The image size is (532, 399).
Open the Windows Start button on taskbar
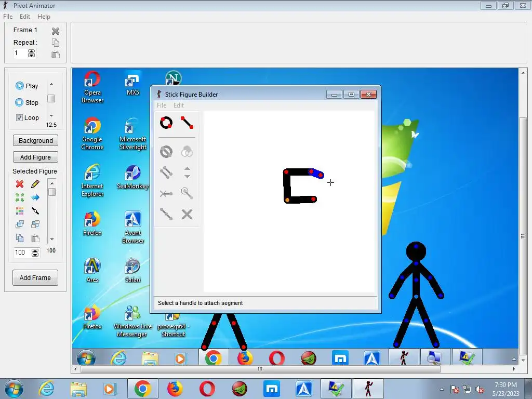(14, 389)
